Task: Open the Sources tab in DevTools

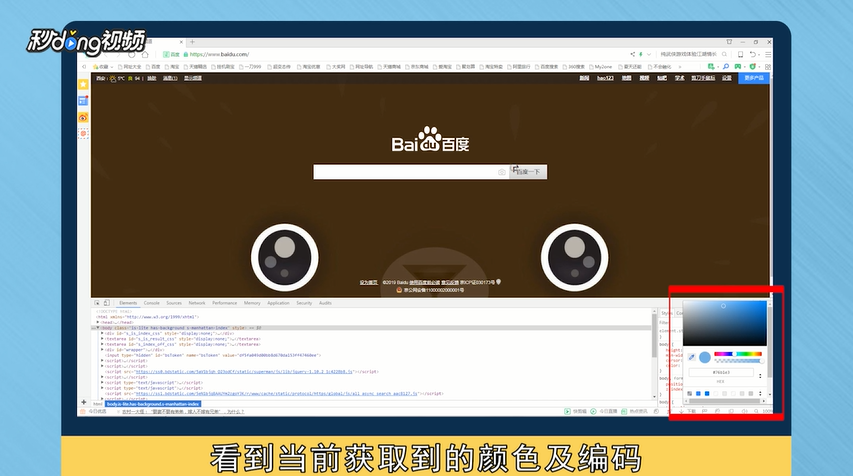Action: 174,303
